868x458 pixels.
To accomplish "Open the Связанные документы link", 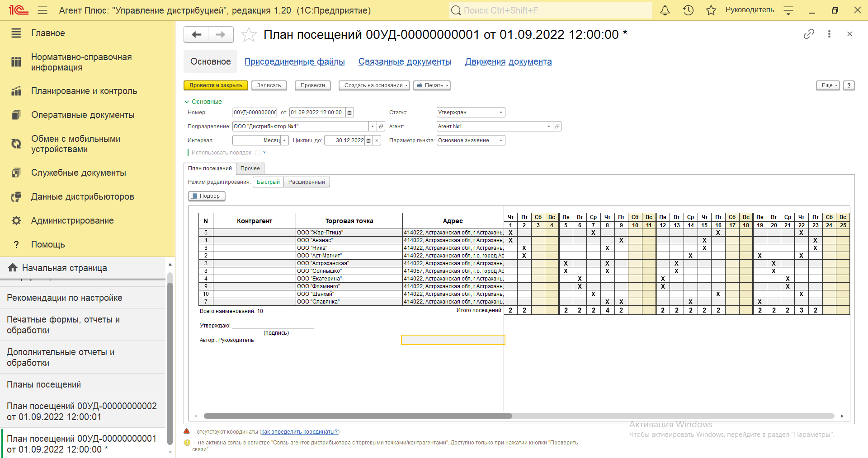I will [x=405, y=61].
